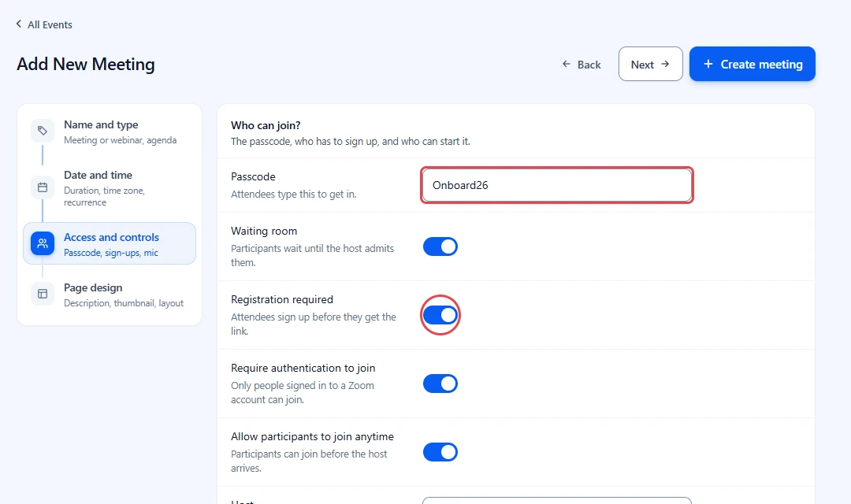Click the 'Who can join?' heading
851x504 pixels.
click(266, 125)
